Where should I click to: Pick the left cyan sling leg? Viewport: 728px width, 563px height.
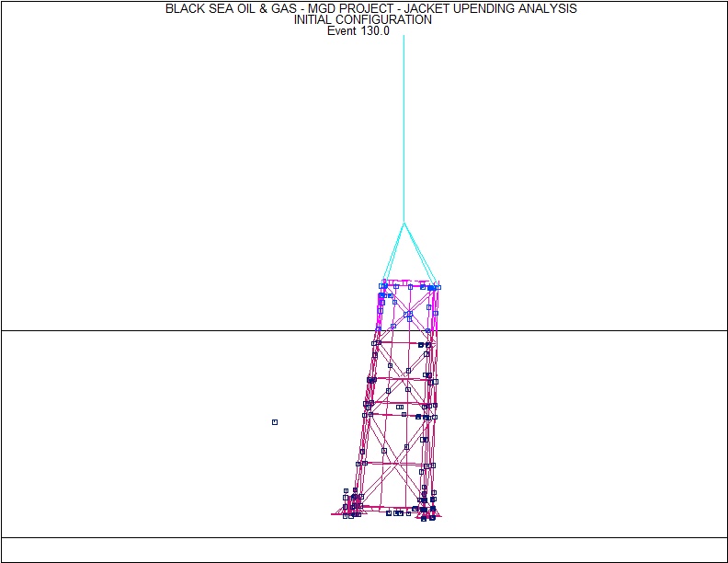click(x=393, y=251)
